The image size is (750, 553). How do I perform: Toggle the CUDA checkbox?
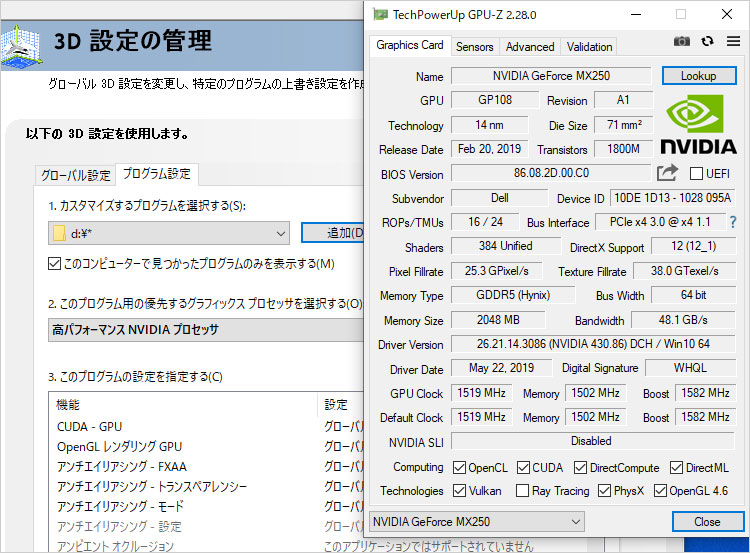[x=523, y=467]
